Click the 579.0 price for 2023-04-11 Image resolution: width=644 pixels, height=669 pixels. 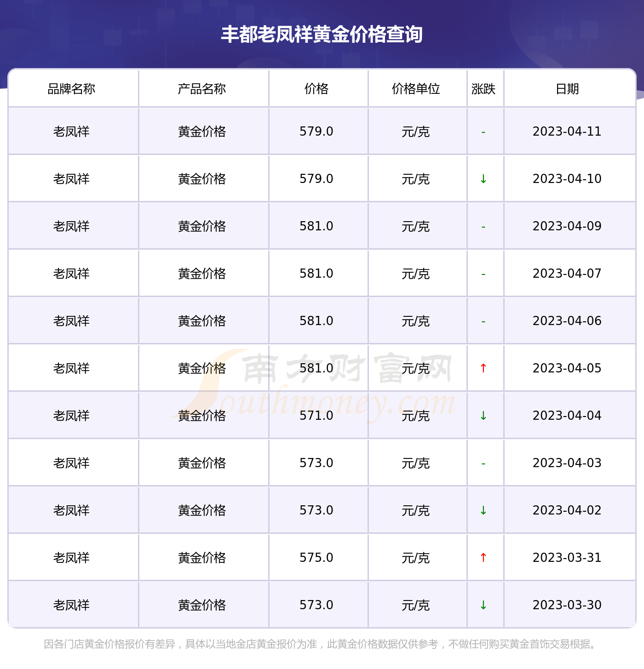[316, 132]
